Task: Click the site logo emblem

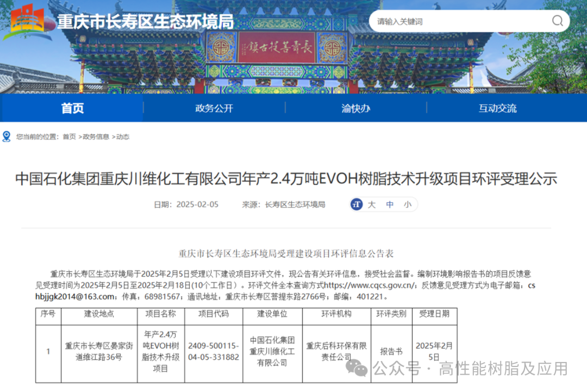Action: [27, 21]
